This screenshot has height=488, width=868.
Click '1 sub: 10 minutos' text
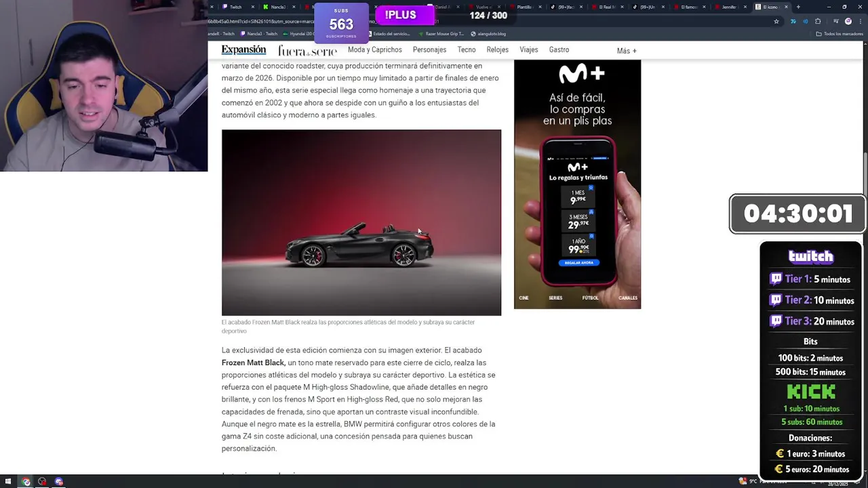tap(811, 409)
